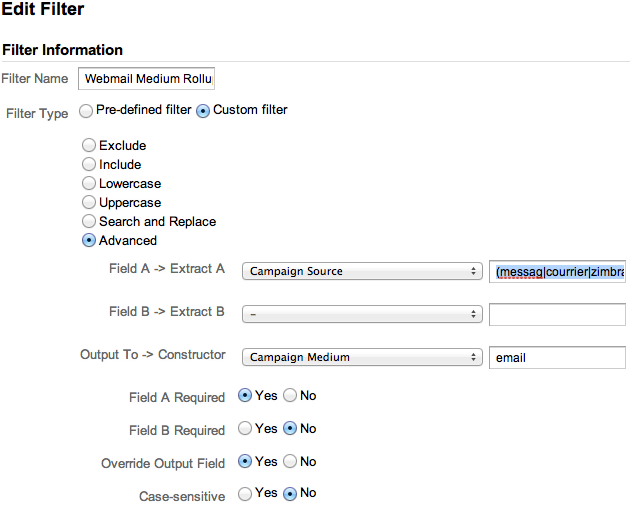Click the Extract A pattern field
This screenshot has height=506, width=630.
click(x=557, y=272)
